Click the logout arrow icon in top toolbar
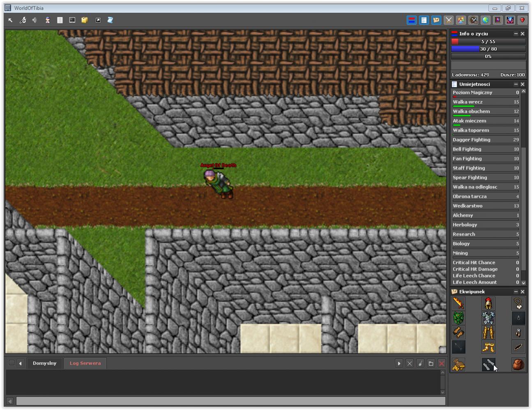The height and width of the screenshot is (410, 532). 10,20
